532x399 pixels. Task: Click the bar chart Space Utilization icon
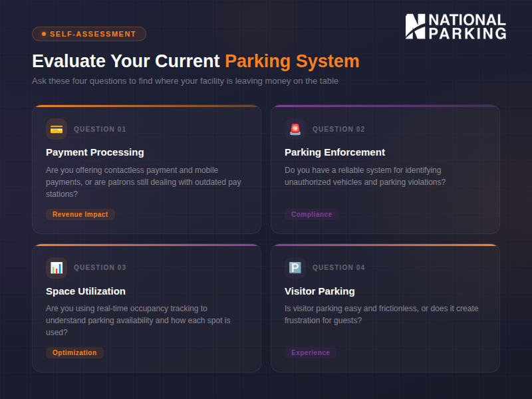tap(57, 267)
